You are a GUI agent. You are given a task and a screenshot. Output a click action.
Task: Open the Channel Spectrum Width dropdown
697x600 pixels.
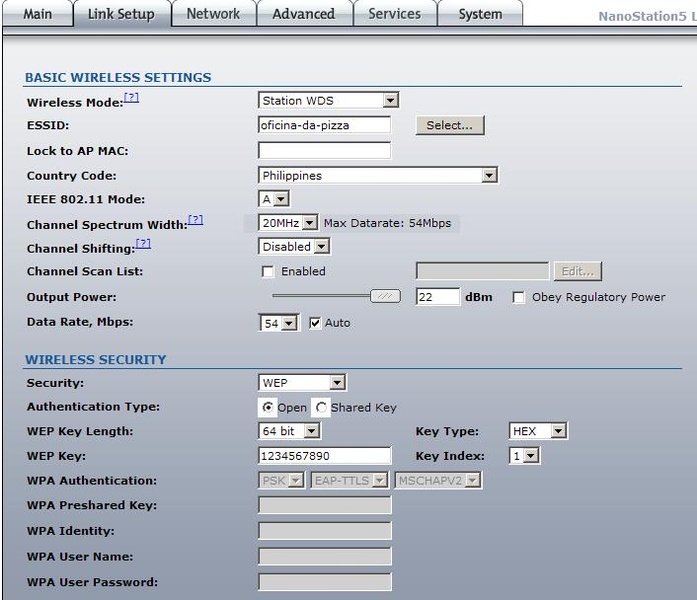pos(288,223)
